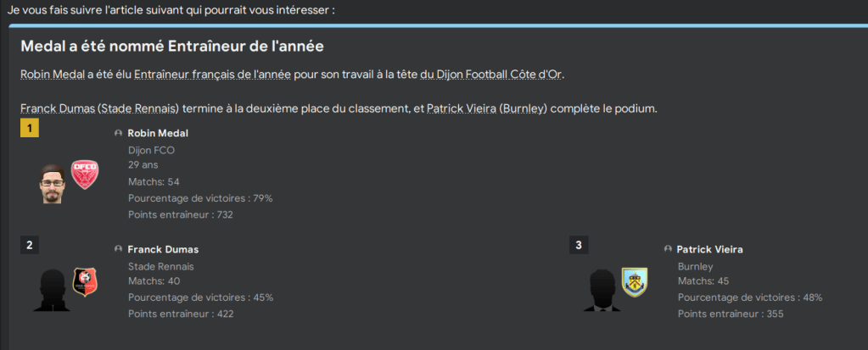Viewport: 868px width, 350px height.
Task: Click the Burnley club crest
Action: tap(635, 281)
